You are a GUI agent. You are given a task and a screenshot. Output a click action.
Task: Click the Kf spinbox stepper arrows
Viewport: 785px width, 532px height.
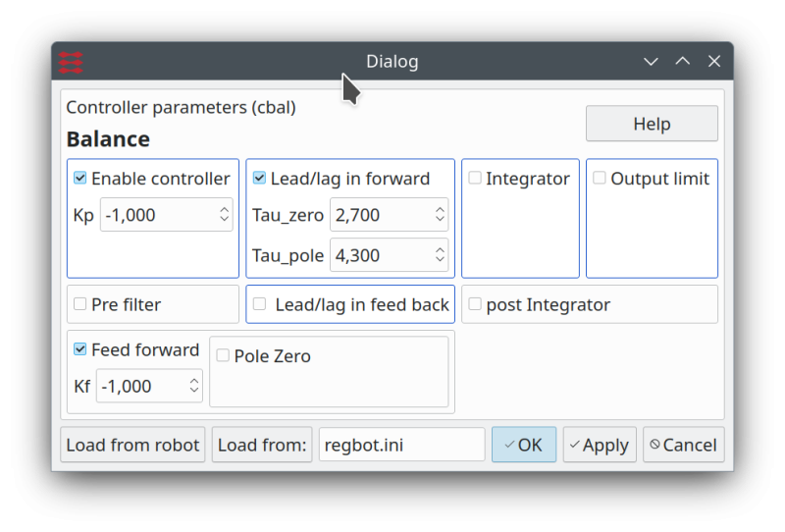tap(194, 386)
